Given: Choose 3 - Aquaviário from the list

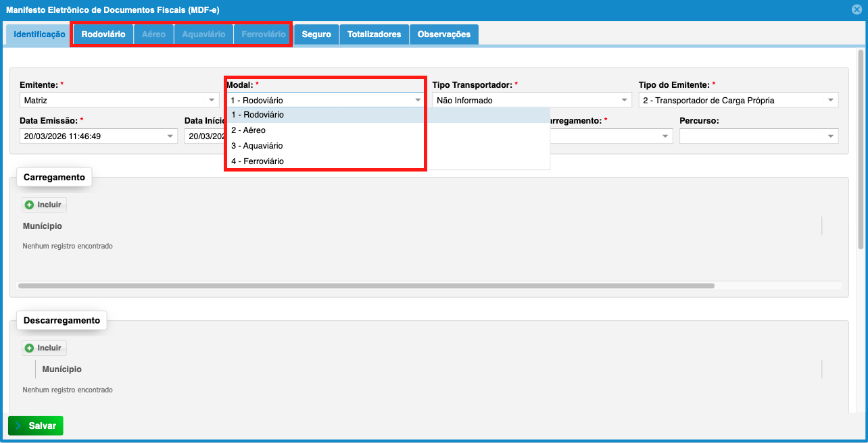Looking at the screenshot, I should 257,146.
